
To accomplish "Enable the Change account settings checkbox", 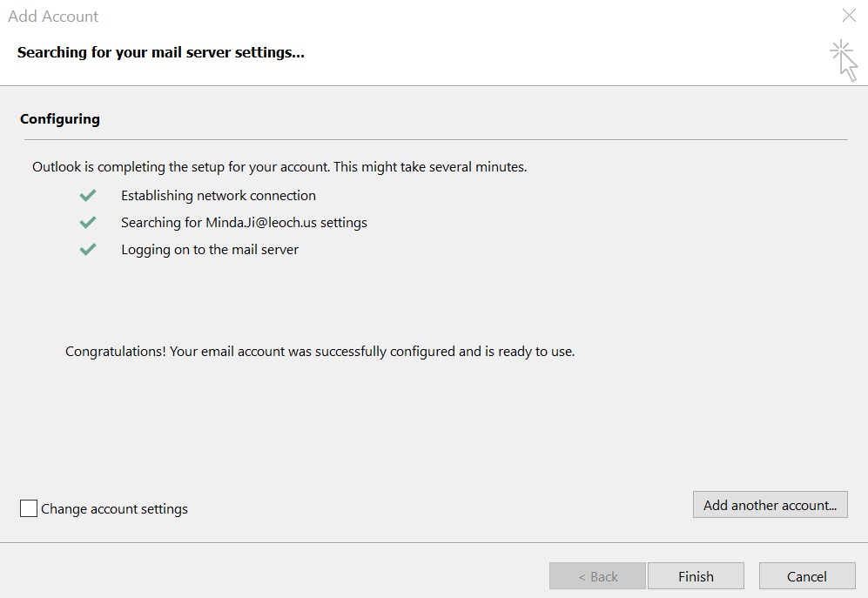I will 29,508.
